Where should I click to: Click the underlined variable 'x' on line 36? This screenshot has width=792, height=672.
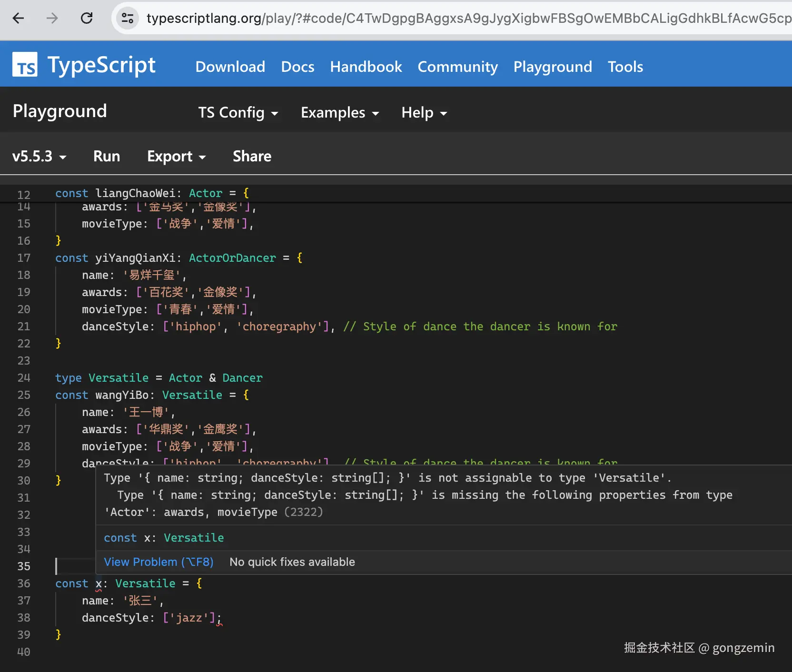[x=99, y=583]
